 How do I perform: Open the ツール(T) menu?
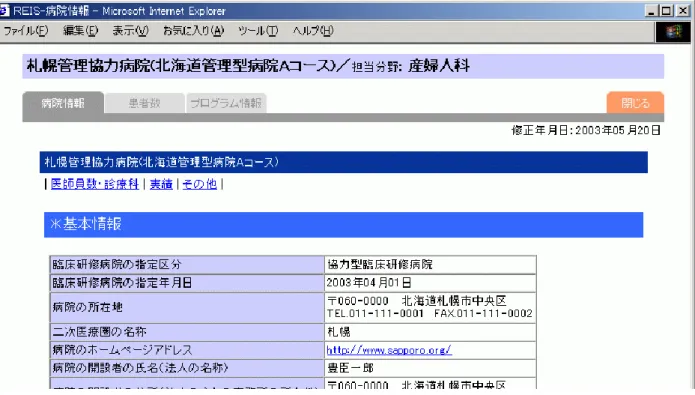point(258,31)
